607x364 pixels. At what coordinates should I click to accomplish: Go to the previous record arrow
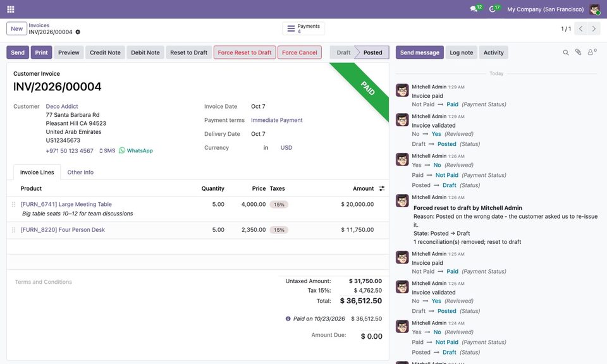click(580, 28)
